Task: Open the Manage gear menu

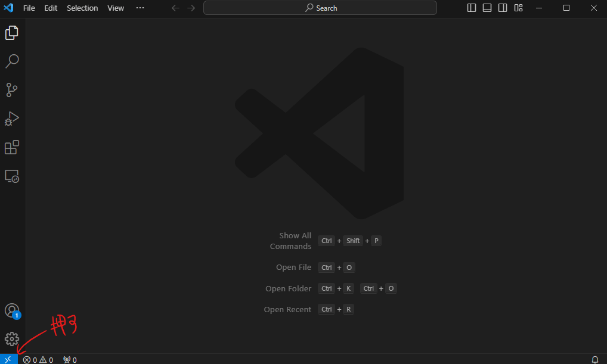Action: coord(12,339)
